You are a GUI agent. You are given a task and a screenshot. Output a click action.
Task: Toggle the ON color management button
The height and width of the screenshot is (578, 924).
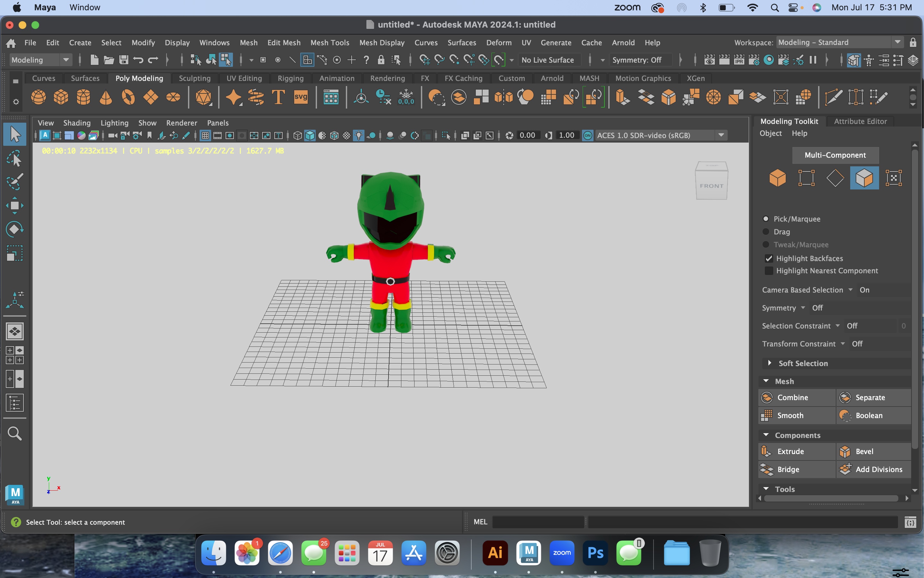coord(588,135)
